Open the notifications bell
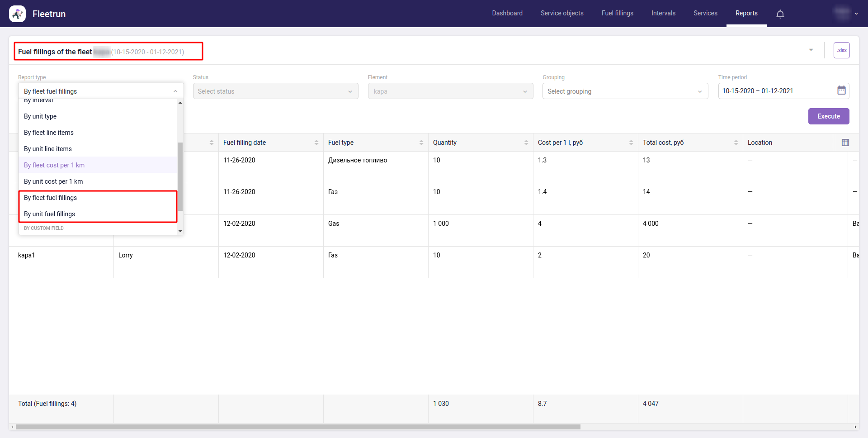Image resolution: width=868 pixels, height=438 pixels. [x=780, y=14]
